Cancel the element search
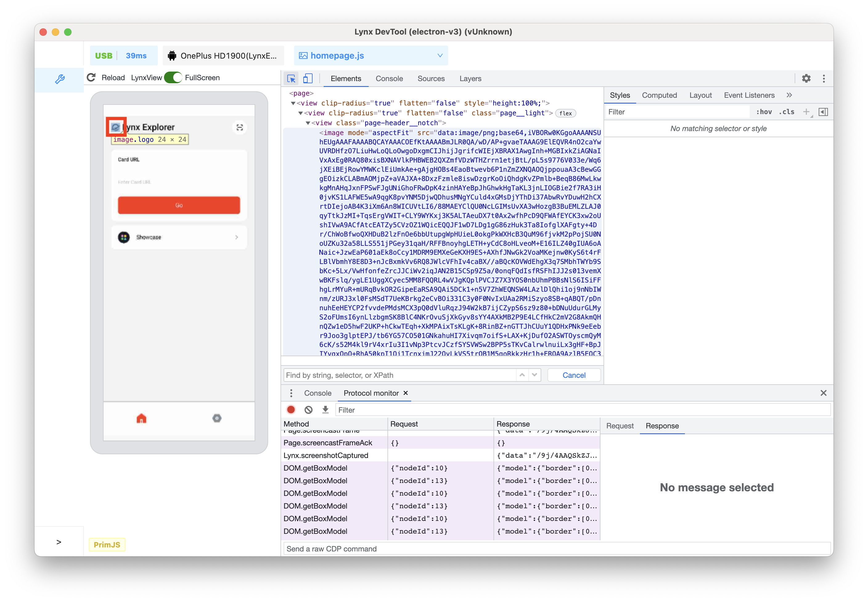 [574, 375]
